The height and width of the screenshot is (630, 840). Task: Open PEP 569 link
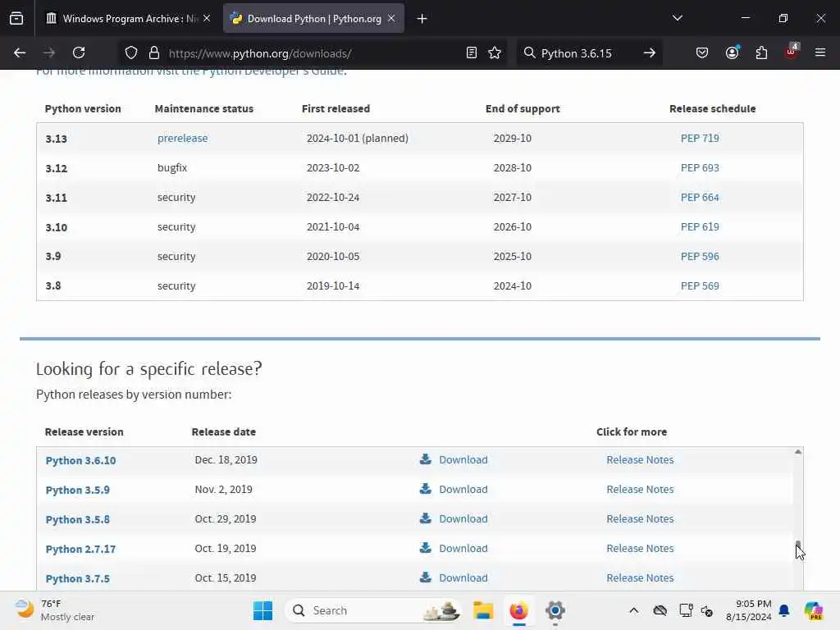(x=700, y=285)
